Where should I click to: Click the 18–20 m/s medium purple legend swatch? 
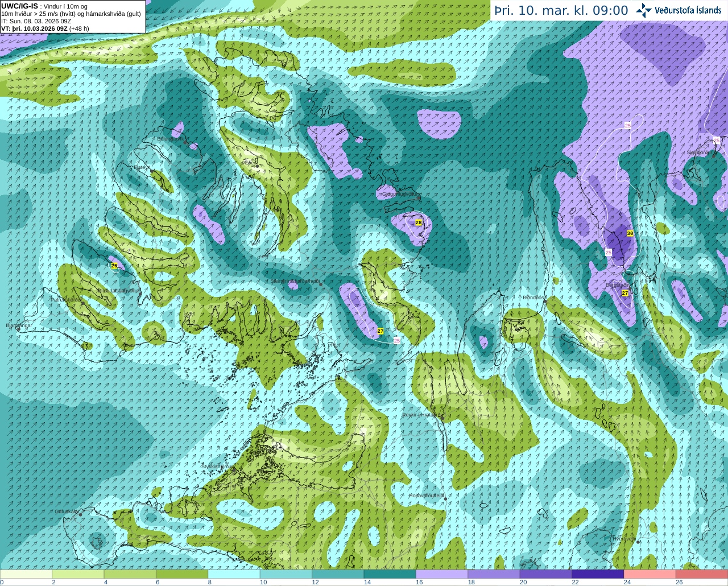(x=494, y=574)
